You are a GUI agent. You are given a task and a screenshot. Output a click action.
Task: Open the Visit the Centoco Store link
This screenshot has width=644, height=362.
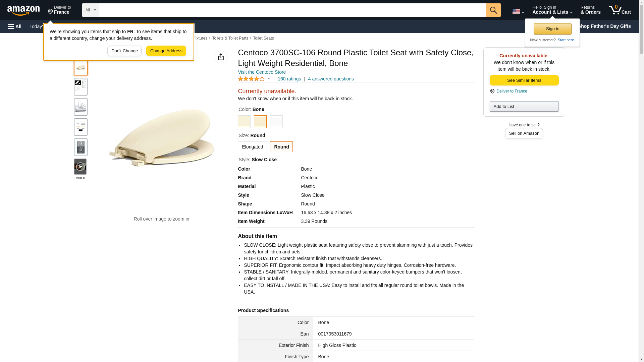click(262, 72)
